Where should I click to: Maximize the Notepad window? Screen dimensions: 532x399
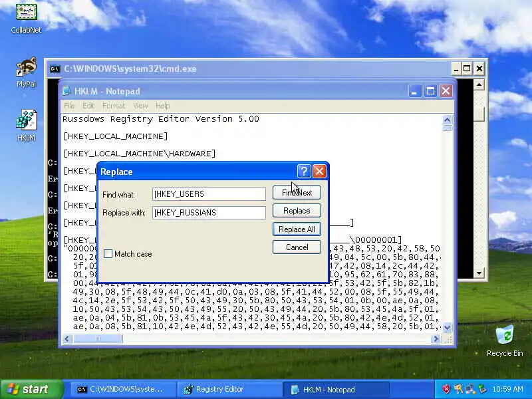[430, 91]
